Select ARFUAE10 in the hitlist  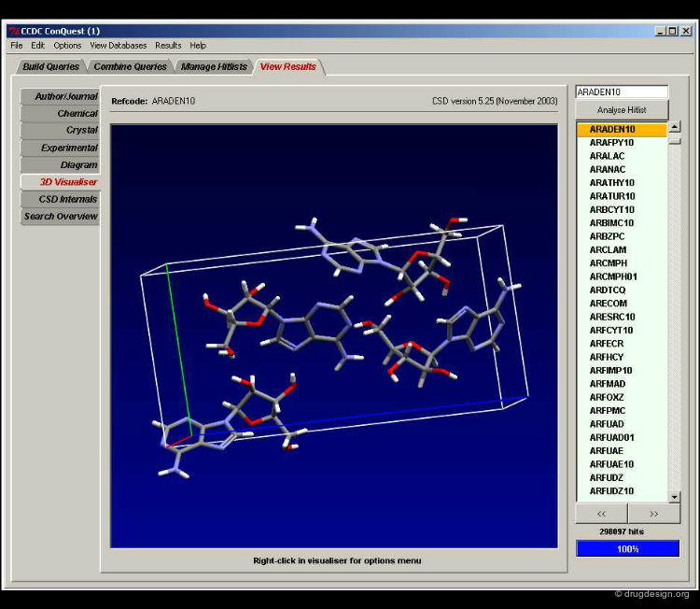point(622,464)
